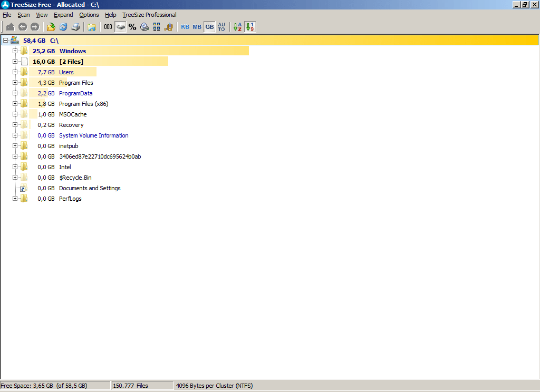
Task: Open the Help menu
Action: [x=111, y=15]
